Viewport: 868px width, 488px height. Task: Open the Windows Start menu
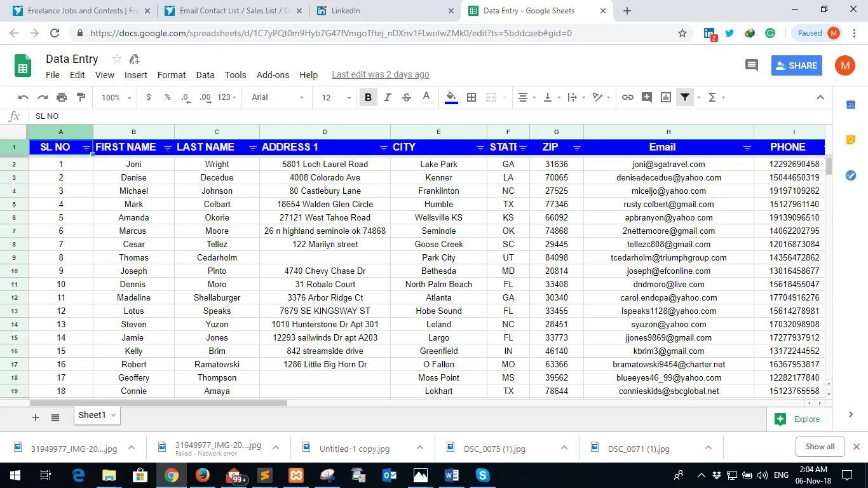pyautogui.click(x=15, y=475)
